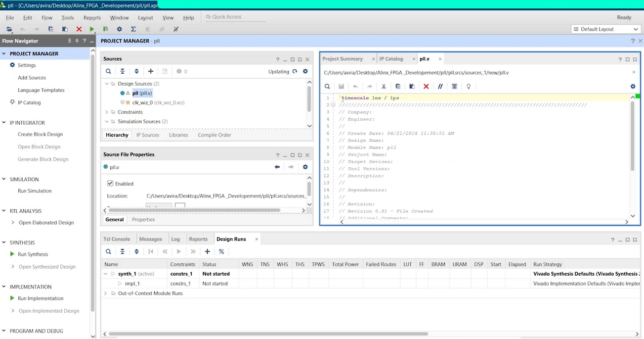This screenshot has height=339, width=644.
Task: Click the percent icon in Design Runs toolbar
Action: pyautogui.click(x=221, y=251)
